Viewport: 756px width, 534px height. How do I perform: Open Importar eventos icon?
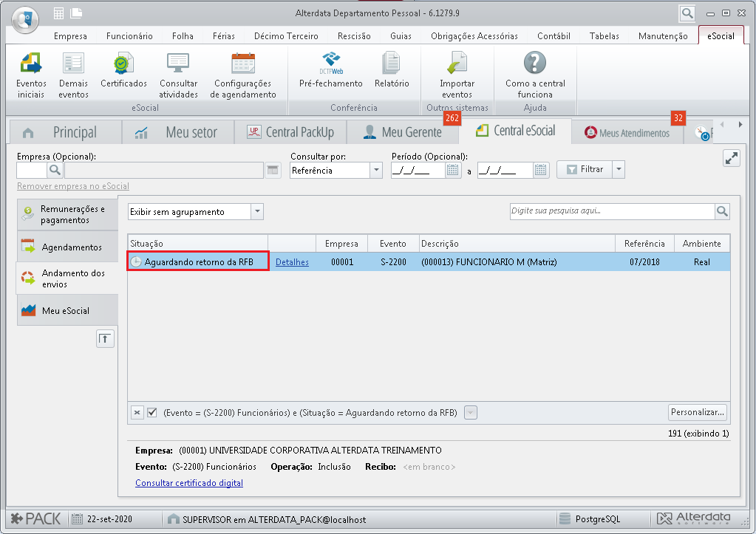pyautogui.click(x=457, y=75)
